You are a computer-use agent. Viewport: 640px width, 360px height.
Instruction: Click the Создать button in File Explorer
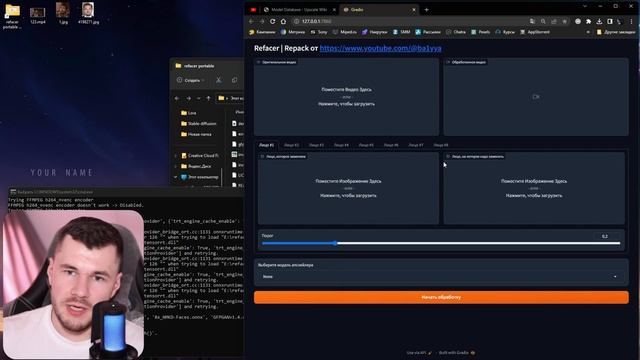(191, 80)
